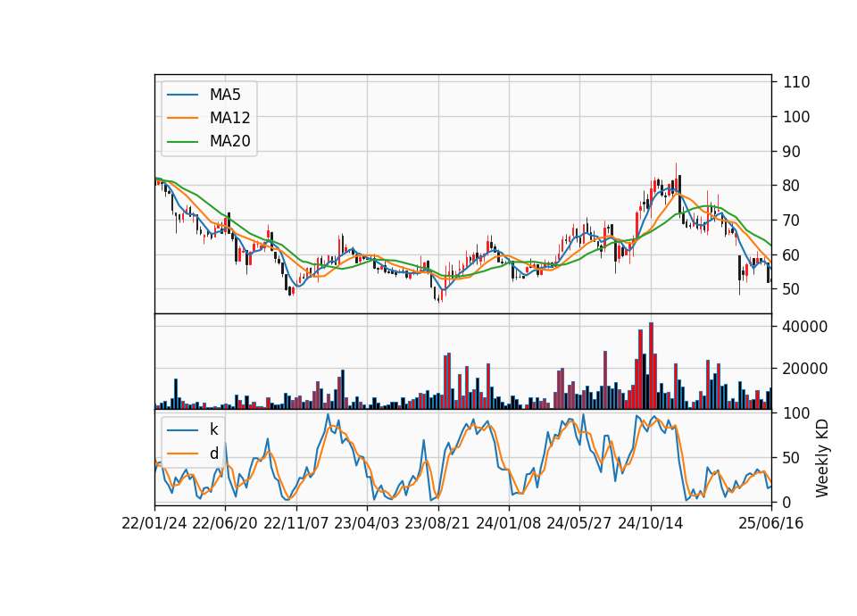Viewport: 857px width, 616px height.
Task: Click the 70 price axis label
Action: point(792,221)
